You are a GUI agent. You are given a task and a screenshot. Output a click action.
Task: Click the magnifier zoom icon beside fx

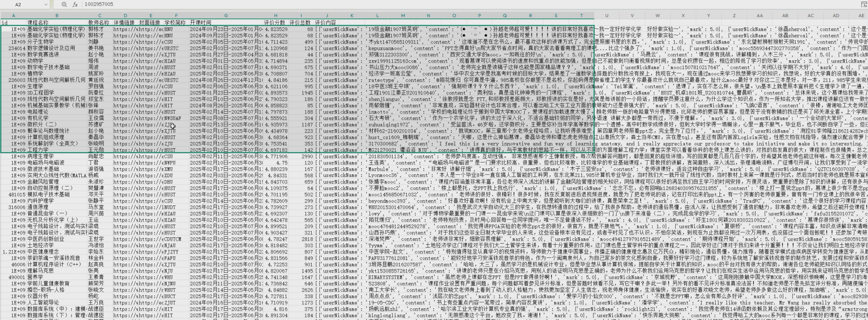pyautogui.click(x=64, y=4)
